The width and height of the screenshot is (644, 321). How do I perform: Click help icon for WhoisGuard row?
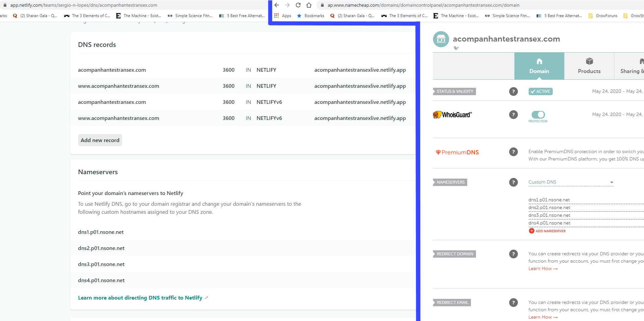click(x=513, y=115)
